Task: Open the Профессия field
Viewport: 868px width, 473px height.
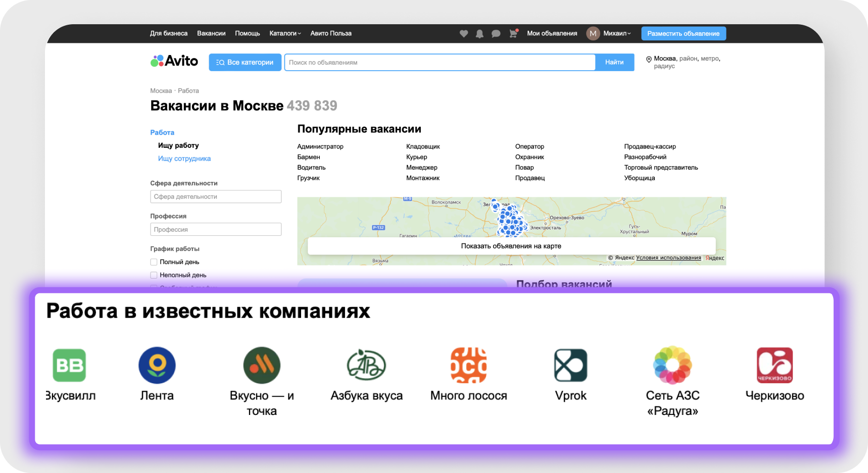Action: click(216, 229)
